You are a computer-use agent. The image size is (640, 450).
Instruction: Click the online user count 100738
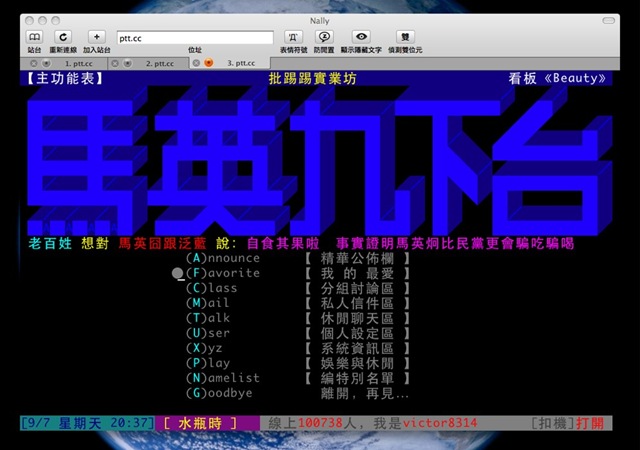[320, 423]
